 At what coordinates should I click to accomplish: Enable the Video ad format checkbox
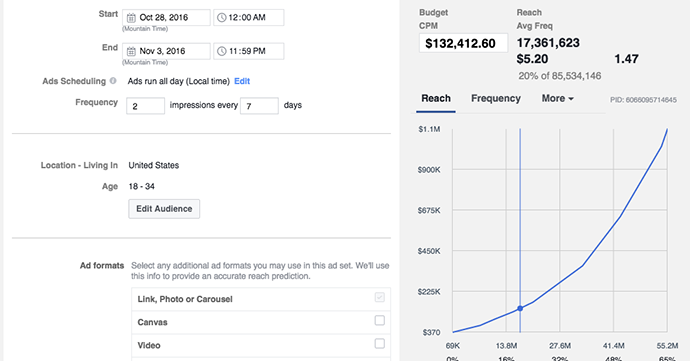[x=379, y=343]
